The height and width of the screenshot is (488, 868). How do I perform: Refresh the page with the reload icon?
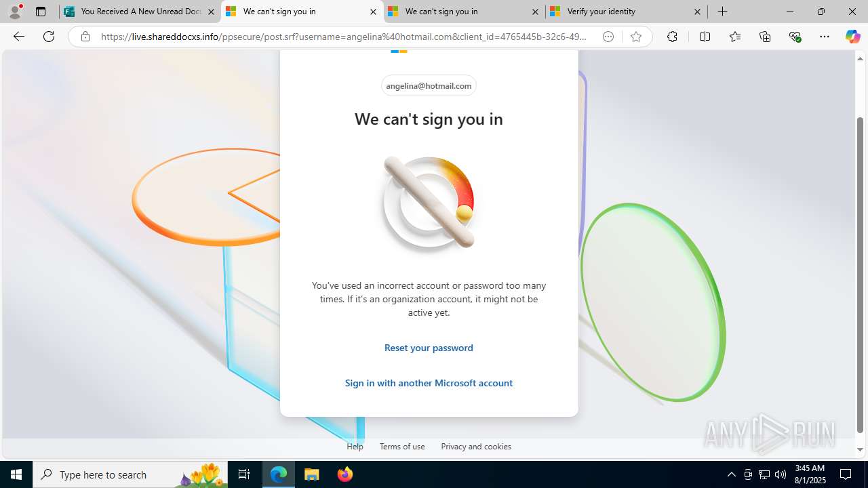[x=49, y=37]
